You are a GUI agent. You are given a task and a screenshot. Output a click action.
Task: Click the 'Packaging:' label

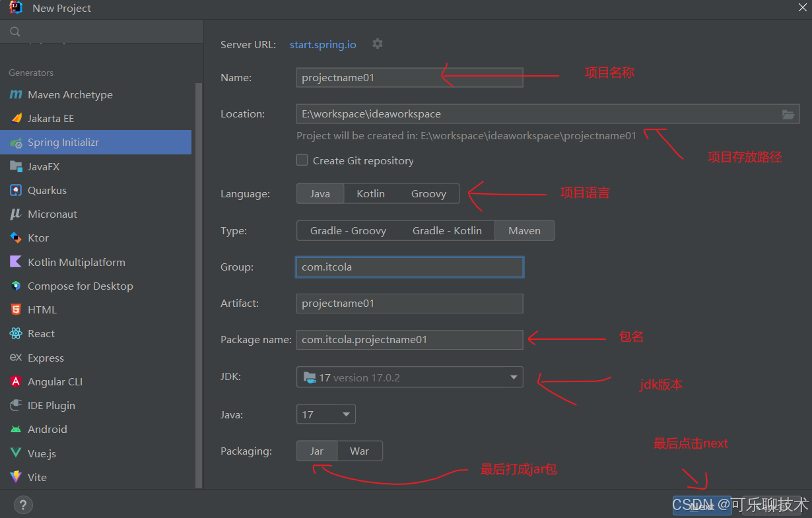click(x=246, y=451)
